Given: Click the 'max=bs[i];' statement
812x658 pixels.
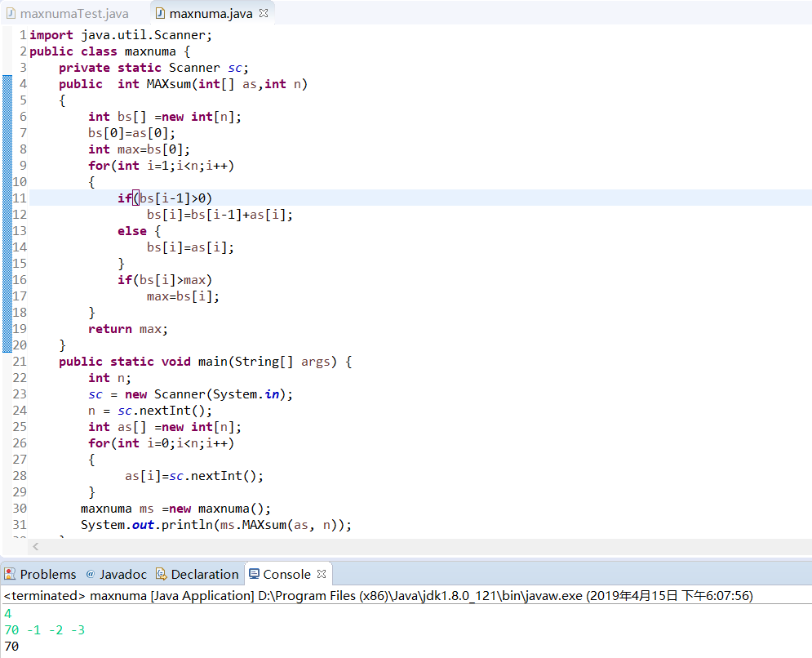Looking at the screenshot, I should point(183,296).
